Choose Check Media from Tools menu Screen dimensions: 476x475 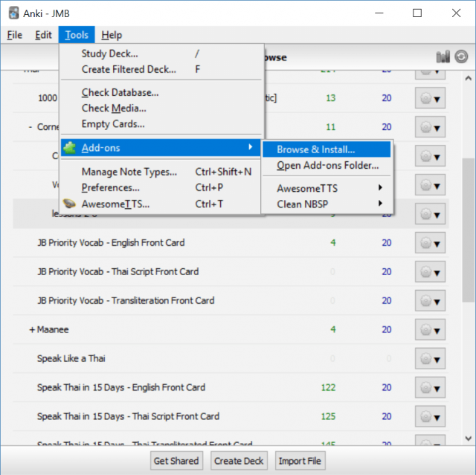pyautogui.click(x=161, y=108)
